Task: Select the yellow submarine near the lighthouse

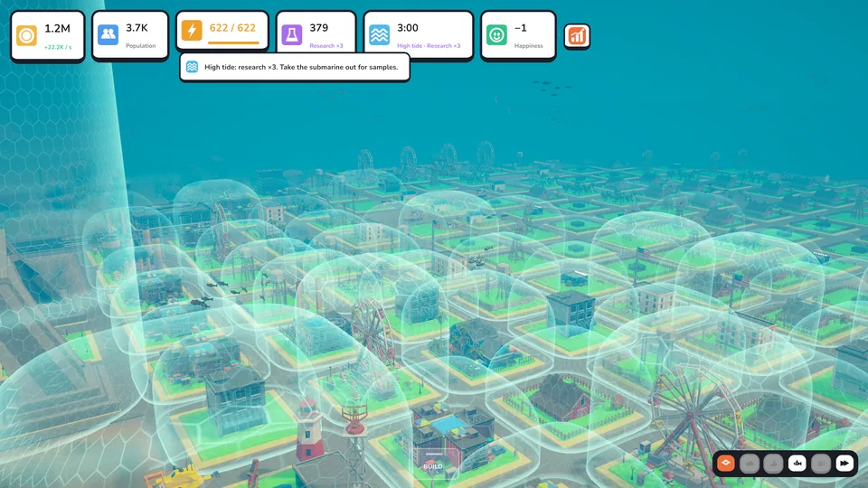Action: coord(180,477)
